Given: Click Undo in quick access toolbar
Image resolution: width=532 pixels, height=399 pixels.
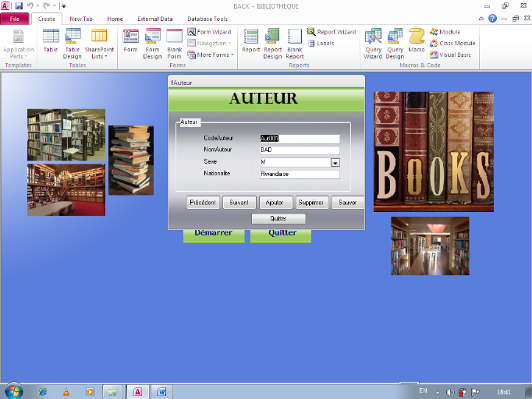Looking at the screenshot, I should 30,5.
